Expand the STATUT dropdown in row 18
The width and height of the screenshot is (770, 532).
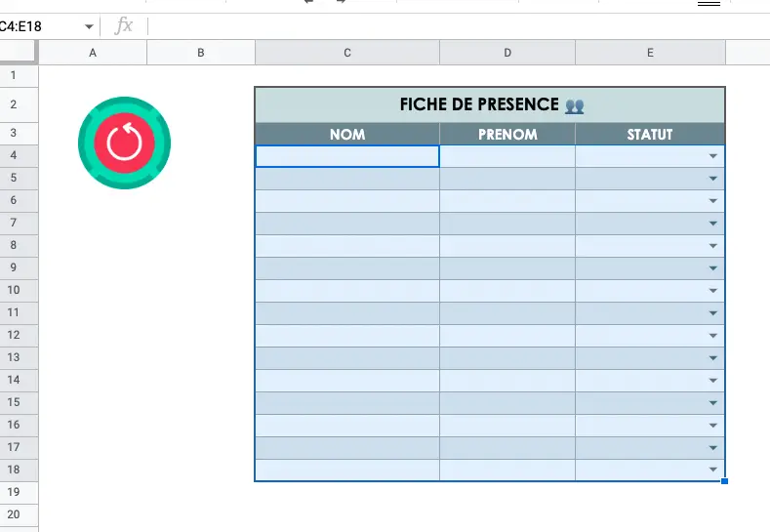coord(713,470)
